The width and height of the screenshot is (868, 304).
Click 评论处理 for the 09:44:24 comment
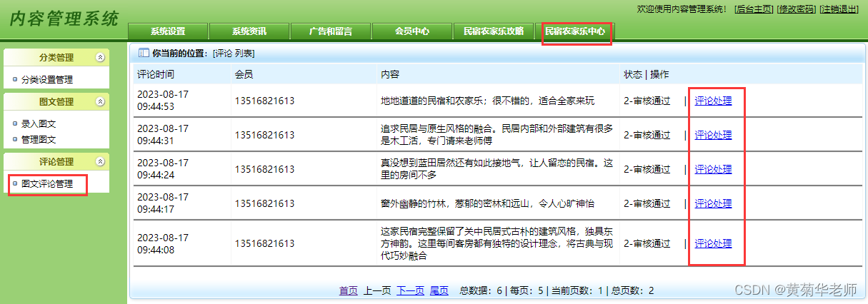pos(713,169)
